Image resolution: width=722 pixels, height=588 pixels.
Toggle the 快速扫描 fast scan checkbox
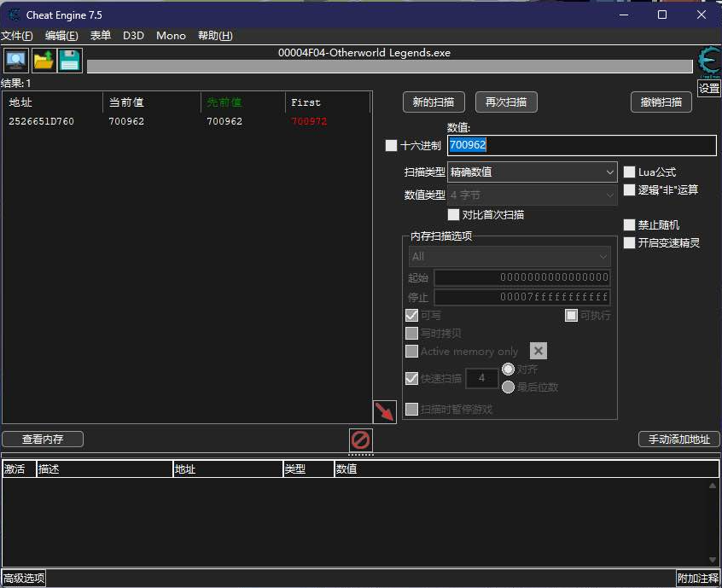411,379
